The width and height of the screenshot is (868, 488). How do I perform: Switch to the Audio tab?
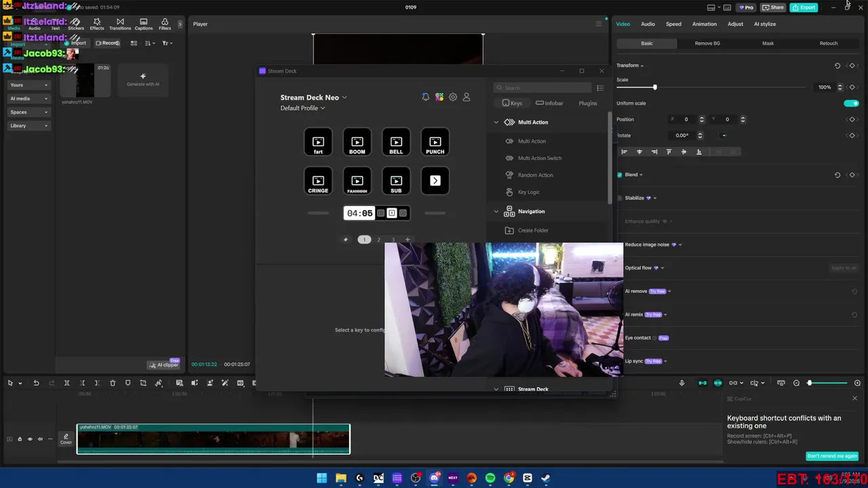[648, 24]
